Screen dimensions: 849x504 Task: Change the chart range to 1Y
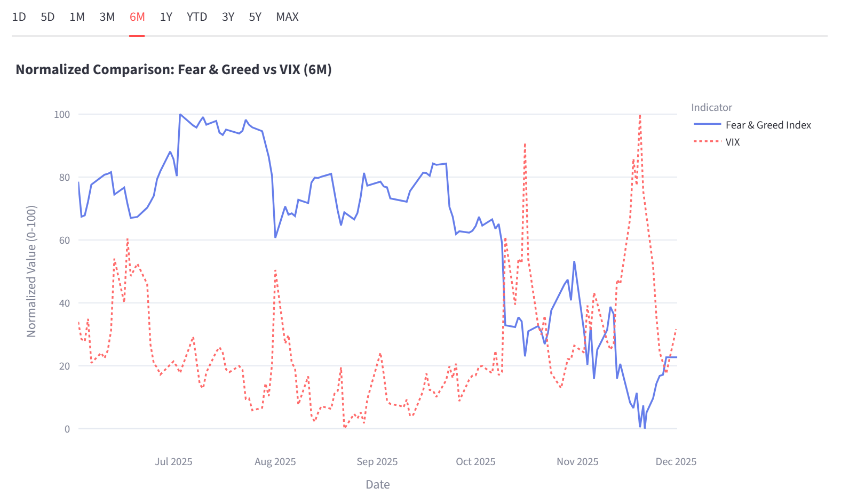tap(166, 17)
